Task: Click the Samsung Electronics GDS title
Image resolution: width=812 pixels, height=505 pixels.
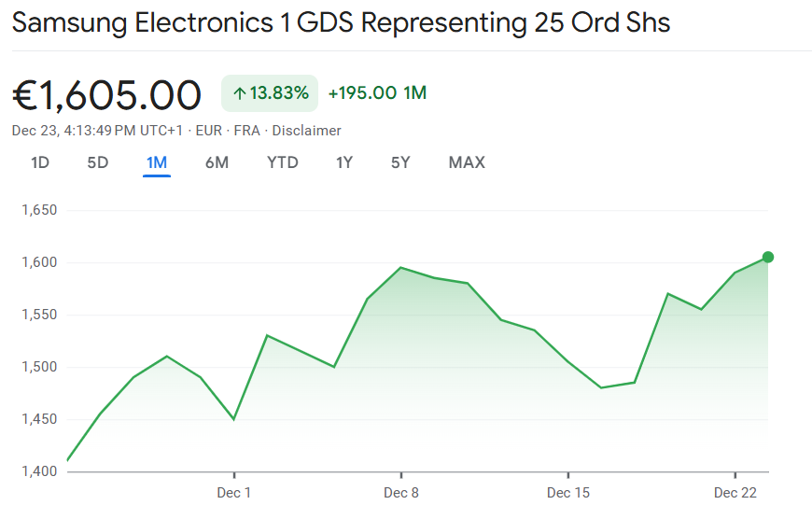Action: (x=341, y=22)
